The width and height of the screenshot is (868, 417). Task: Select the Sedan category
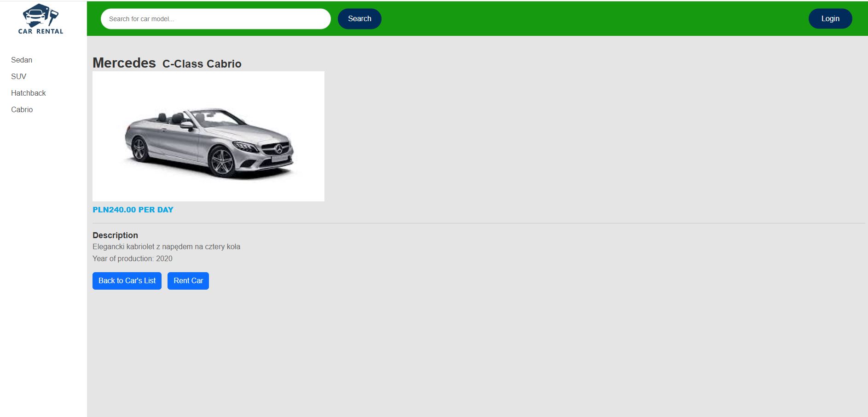pyautogui.click(x=22, y=60)
